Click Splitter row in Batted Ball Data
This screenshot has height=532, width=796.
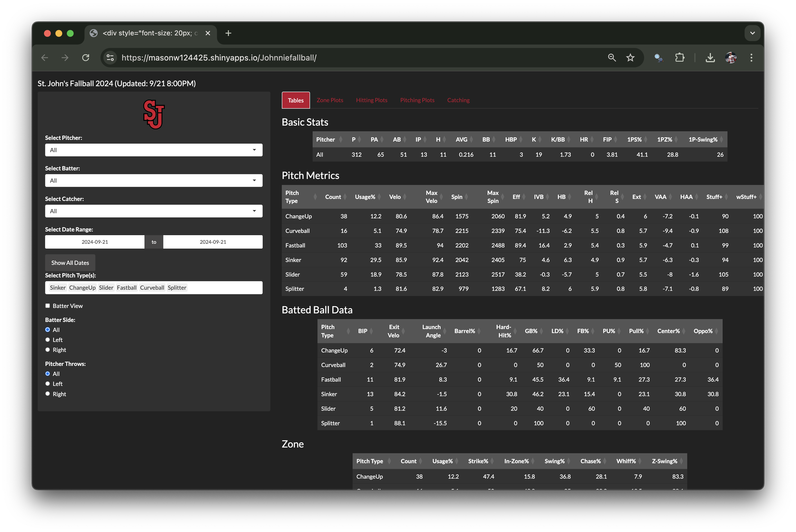[520, 423]
